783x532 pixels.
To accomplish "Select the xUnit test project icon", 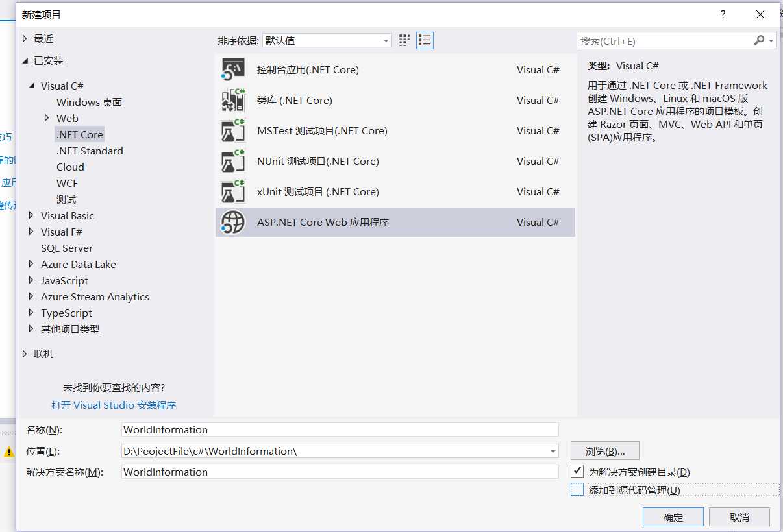I will (233, 191).
